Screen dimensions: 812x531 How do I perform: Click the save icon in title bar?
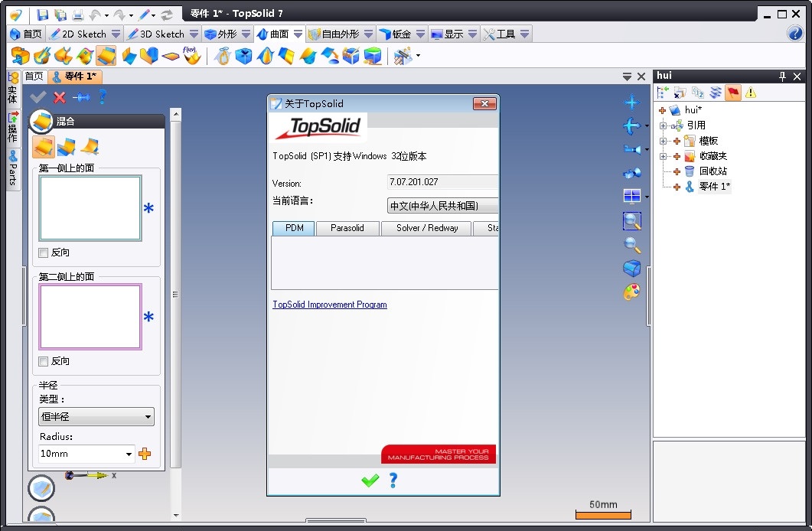coord(43,15)
